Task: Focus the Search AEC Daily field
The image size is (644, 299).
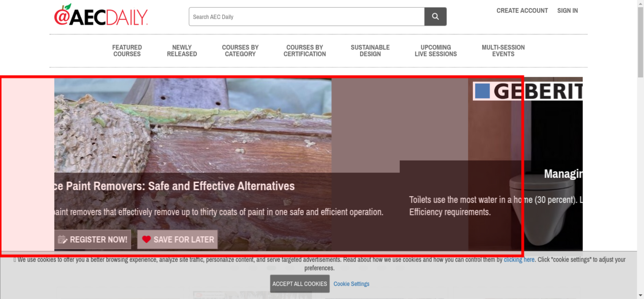Action: [306, 17]
